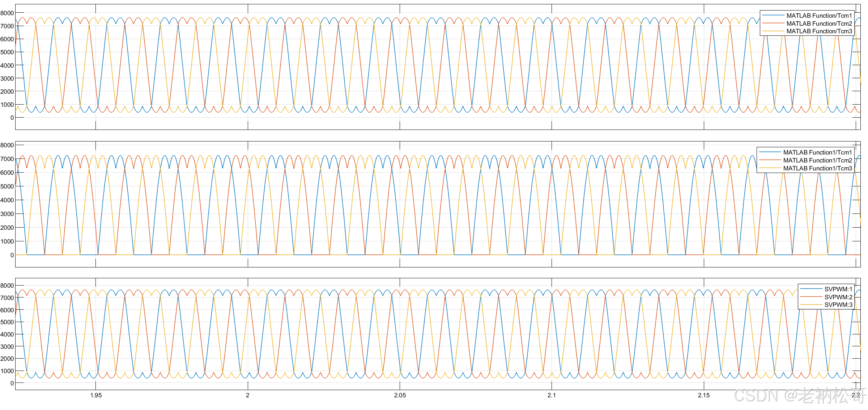Click yellow line swatch beside MATLAB Function/Tcm3
Viewport: 868px width, 410px height.
pyautogui.click(x=773, y=31)
